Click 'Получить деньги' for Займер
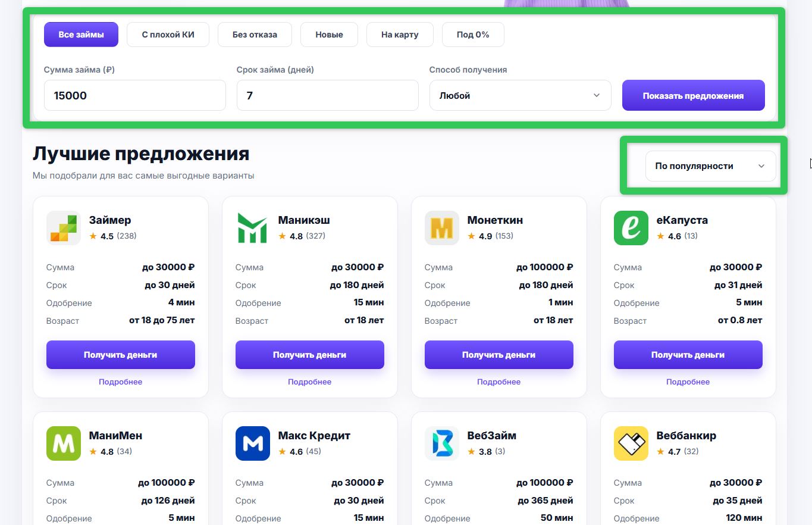This screenshot has width=812, height=525. (x=121, y=355)
